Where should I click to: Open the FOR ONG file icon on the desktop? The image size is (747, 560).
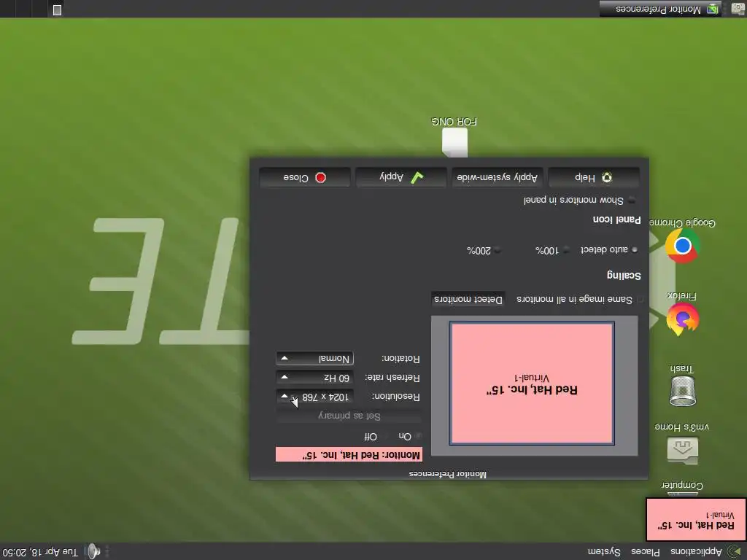point(454,142)
